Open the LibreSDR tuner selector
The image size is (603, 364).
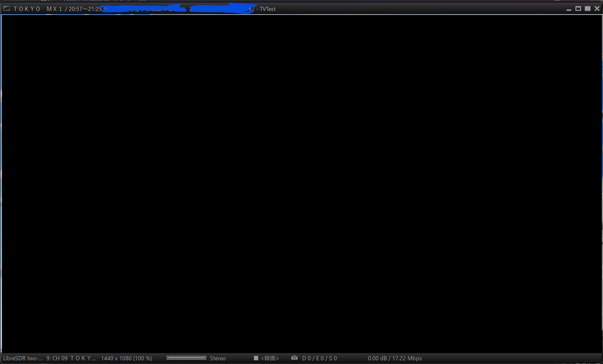click(23, 358)
